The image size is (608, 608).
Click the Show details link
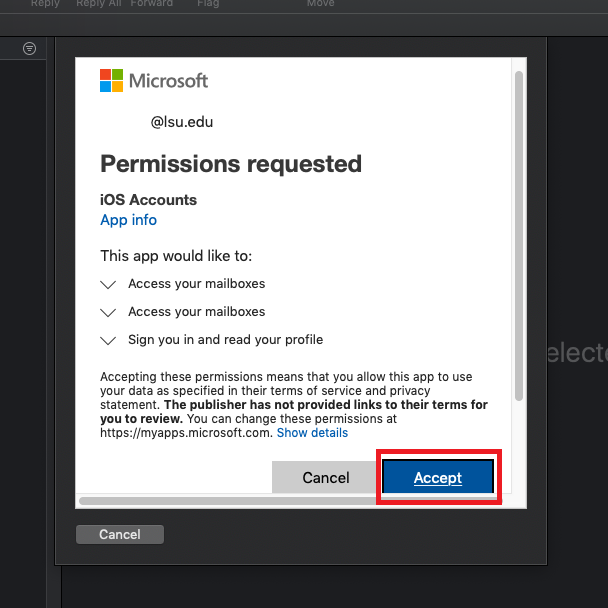tap(312, 433)
